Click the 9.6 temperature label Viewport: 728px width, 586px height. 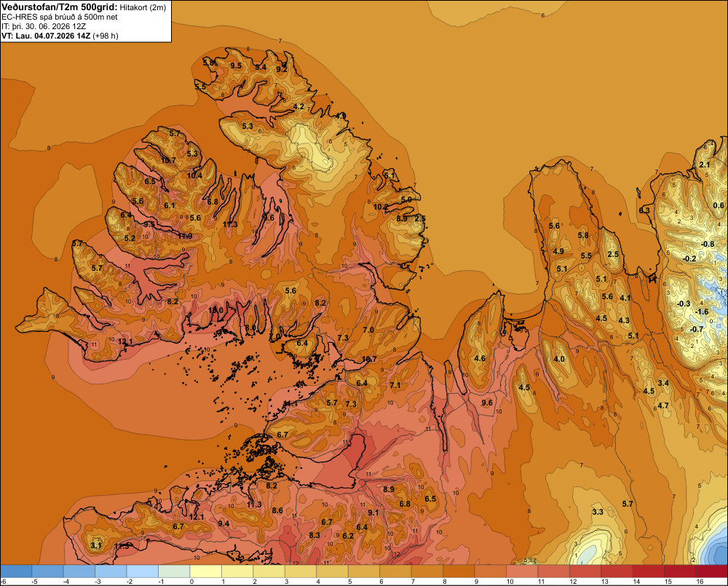click(x=487, y=403)
